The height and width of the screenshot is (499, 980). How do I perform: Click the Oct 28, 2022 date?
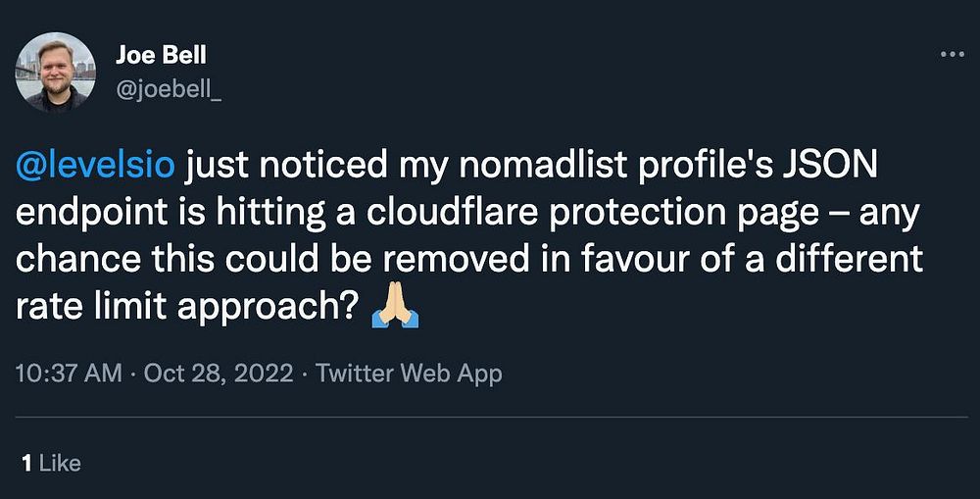[219, 373]
